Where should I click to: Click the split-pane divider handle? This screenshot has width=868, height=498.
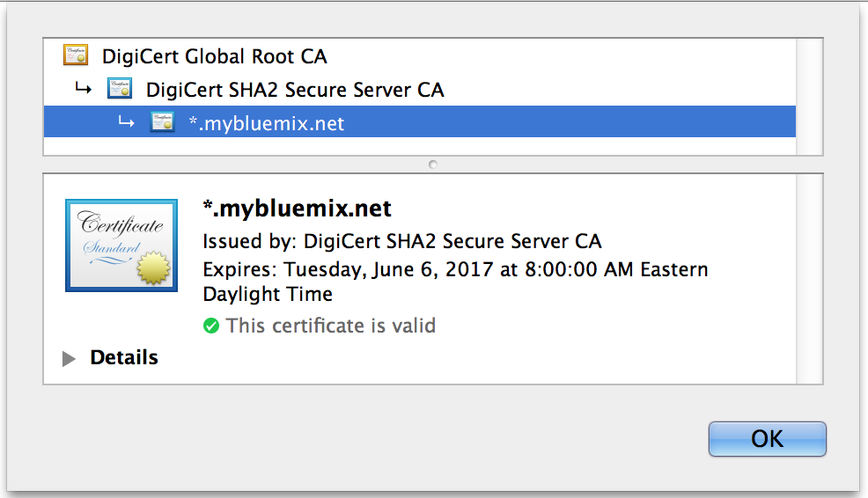coord(433,165)
